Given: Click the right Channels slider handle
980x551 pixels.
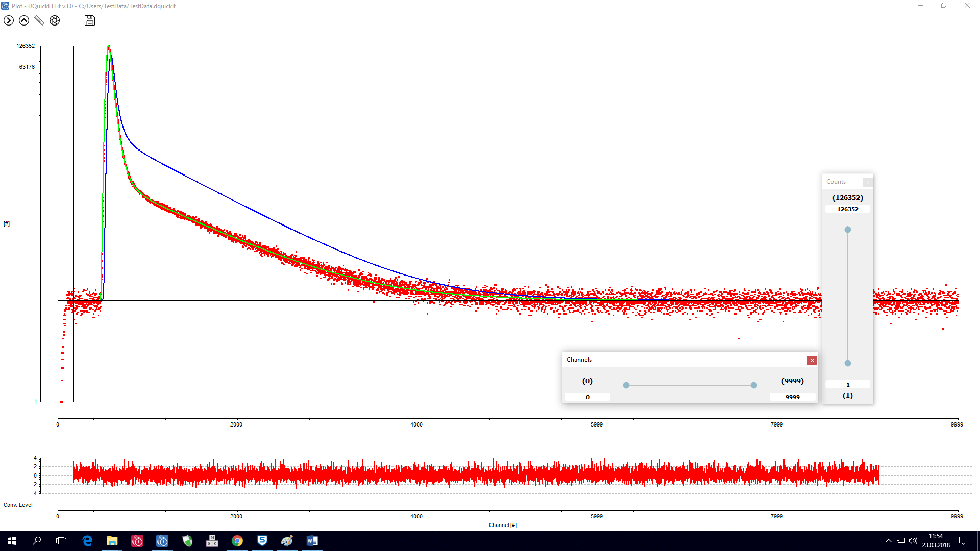Looking at the screenshot, I should click(754, 385).
